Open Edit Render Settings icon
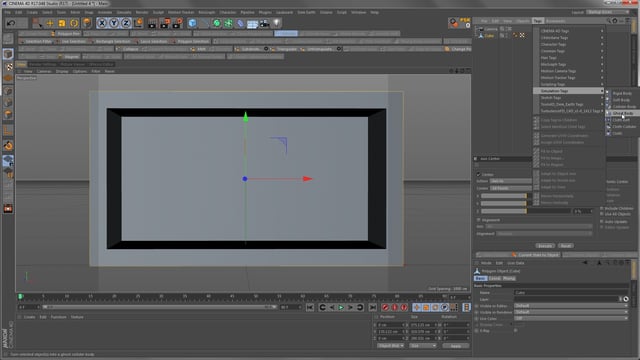640x360 pixels. [178, 23]
